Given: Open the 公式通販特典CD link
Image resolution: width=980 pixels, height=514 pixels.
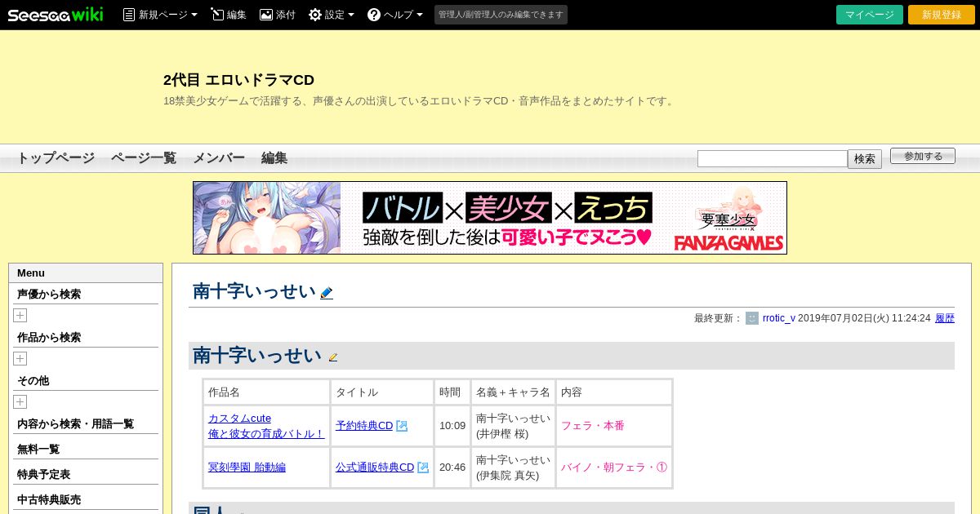Looking at the screenshot, I should tap(375, 467).
